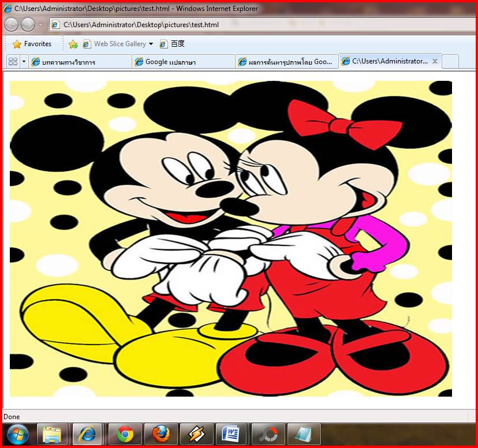The height and width of the screenshot is (448, 478).
Task: Click the Internet Explorer taskbar icon
Action: [x=87, y=434]
